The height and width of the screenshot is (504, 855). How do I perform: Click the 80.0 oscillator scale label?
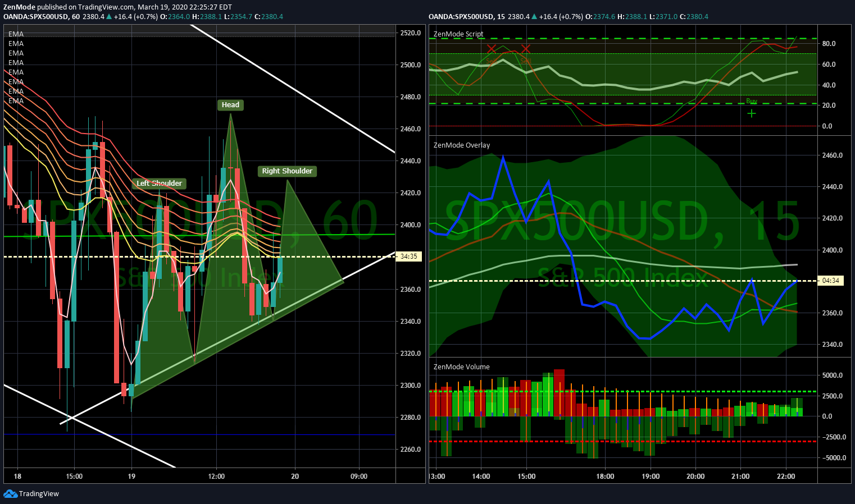pos(829,44)
